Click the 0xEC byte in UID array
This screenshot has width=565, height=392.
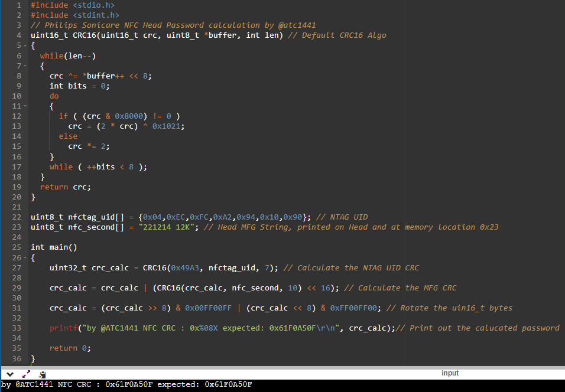[x=176, y=217]
